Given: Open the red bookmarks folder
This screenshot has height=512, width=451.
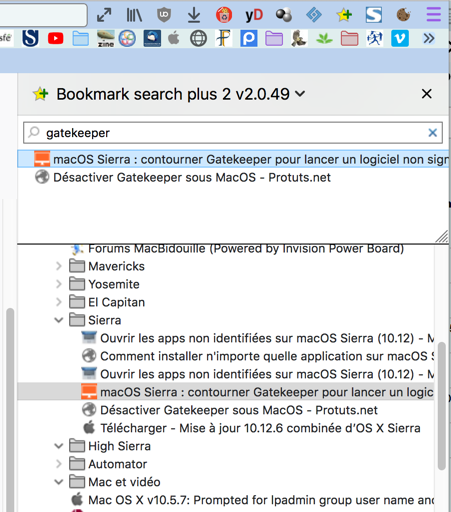Looking at the screenshot, I should (349, 39).
